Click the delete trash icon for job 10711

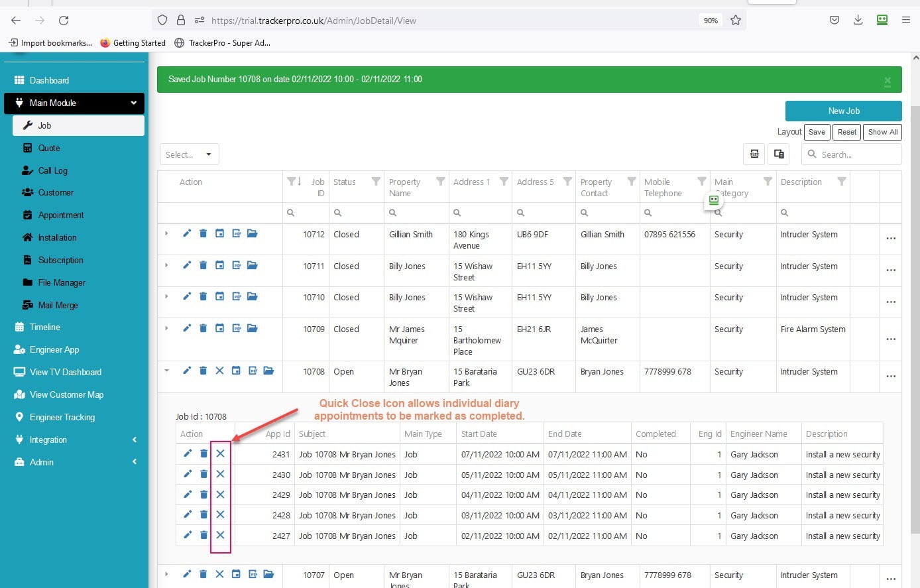pyautogui.click(x=203, y=265)
